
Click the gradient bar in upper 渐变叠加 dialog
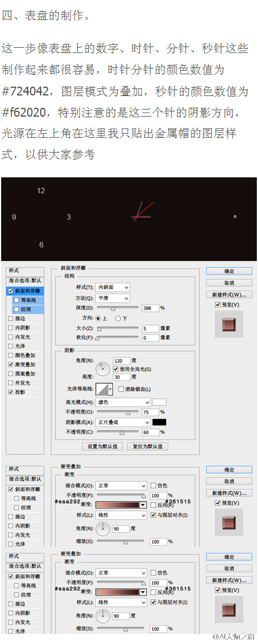click(x=117, y=505)
